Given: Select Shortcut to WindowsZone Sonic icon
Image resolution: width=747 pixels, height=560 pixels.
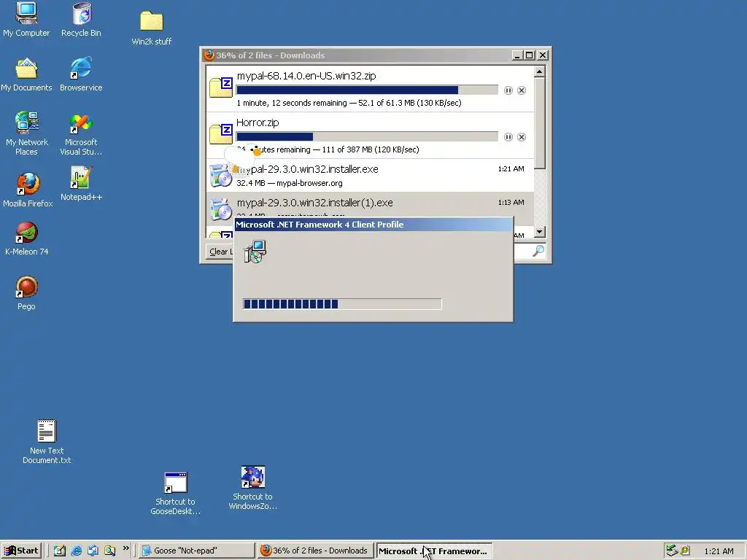Looking at the screenshot, I should pyautogui.click(x=252, y=488).
